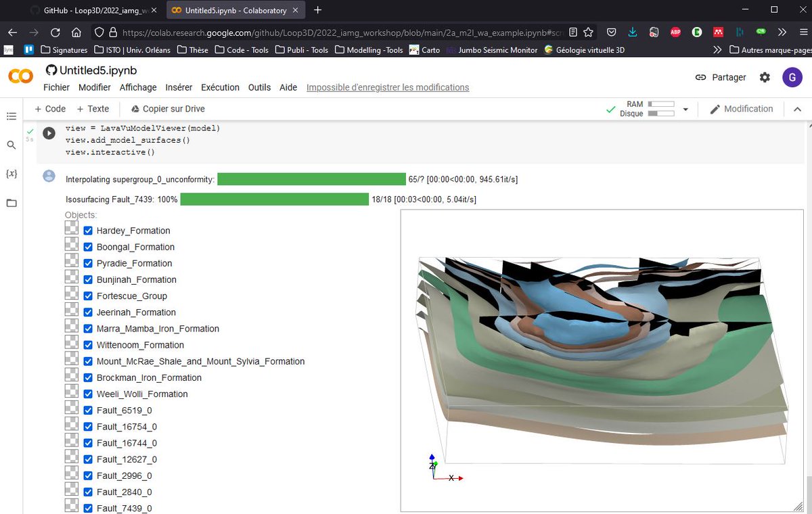Open RAM/Disk resources dropdown arrow
Screen dimensions: 812x514
coord(685,109)
